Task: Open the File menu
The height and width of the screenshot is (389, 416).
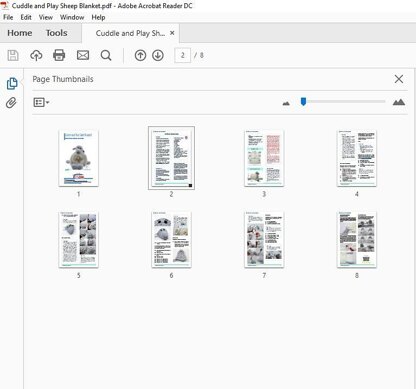Action: [x=8, y=17]
